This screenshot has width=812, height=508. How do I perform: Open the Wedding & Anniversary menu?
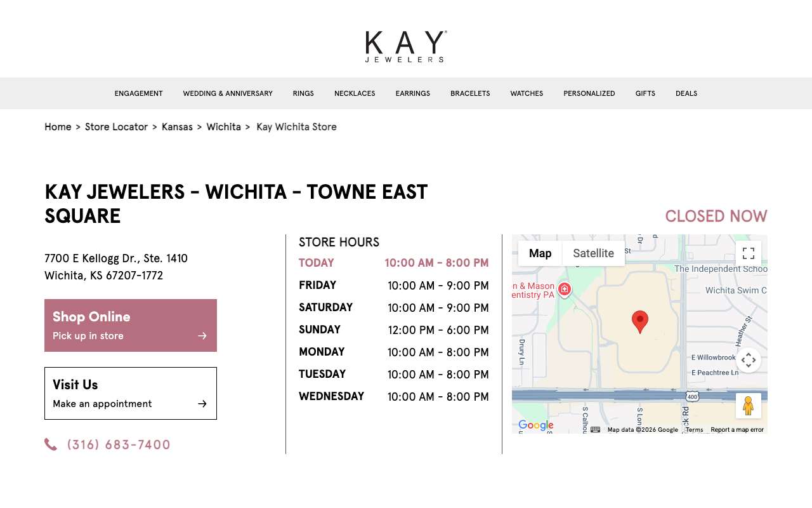tap(228, 93)
